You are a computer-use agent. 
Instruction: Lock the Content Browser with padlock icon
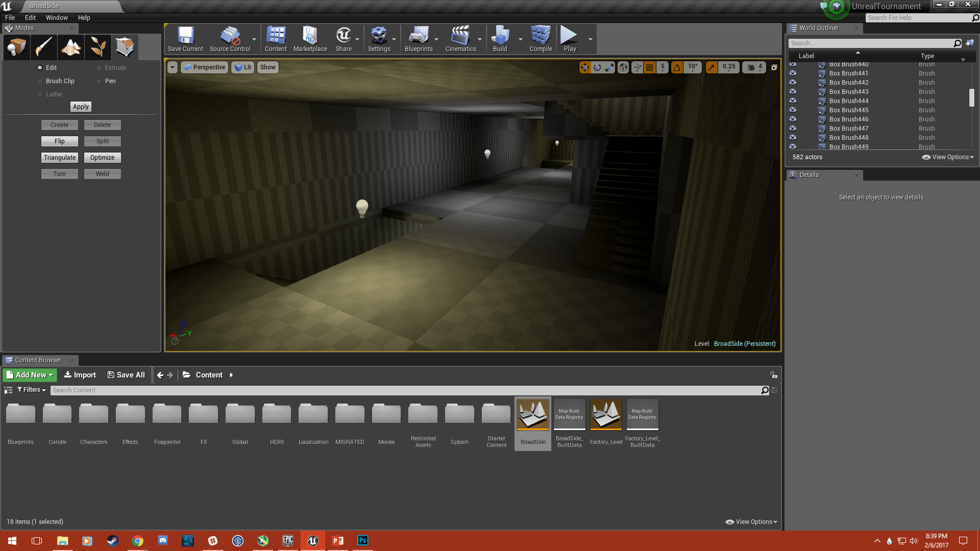click(774, 375)
